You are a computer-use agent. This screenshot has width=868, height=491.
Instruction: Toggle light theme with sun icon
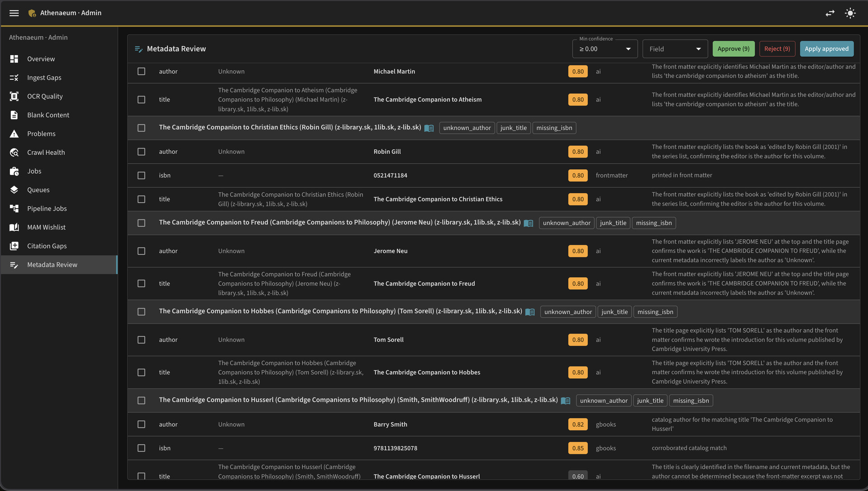coord(850,13)
